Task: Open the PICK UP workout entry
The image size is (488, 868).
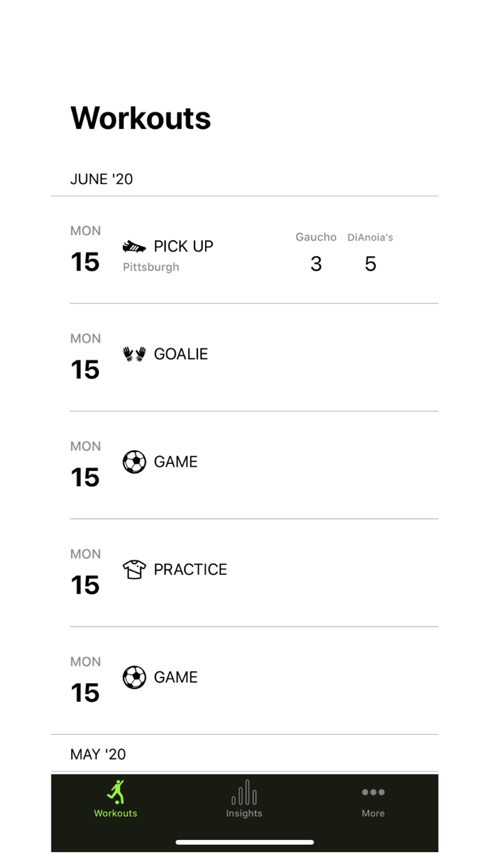Action: click(x=244, y=250)
